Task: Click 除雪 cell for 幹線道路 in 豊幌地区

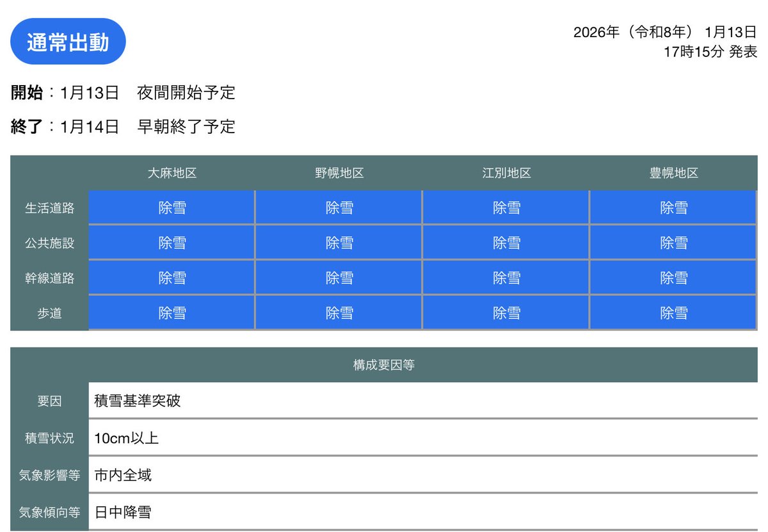Action: click(x=673, y=278)
